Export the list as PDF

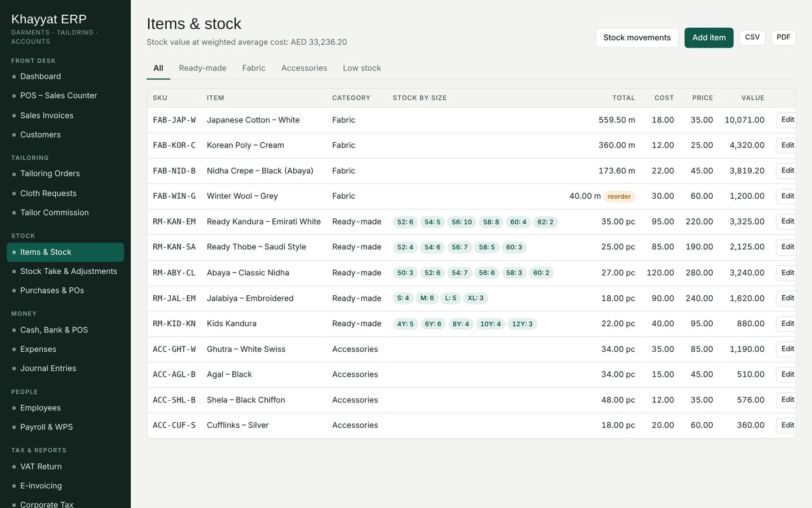coord(783,37)
